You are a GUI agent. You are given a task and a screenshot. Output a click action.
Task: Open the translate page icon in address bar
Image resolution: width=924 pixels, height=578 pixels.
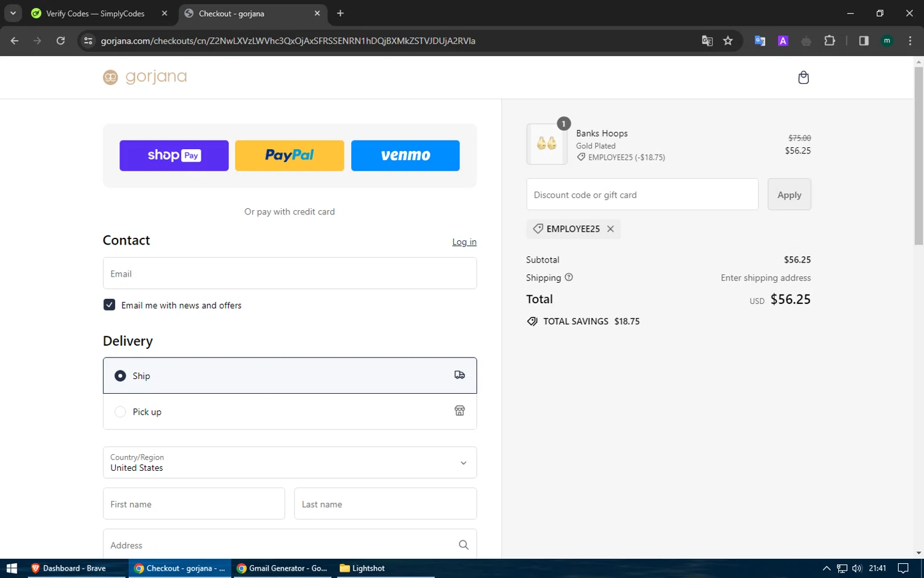[x=707, y=41]
